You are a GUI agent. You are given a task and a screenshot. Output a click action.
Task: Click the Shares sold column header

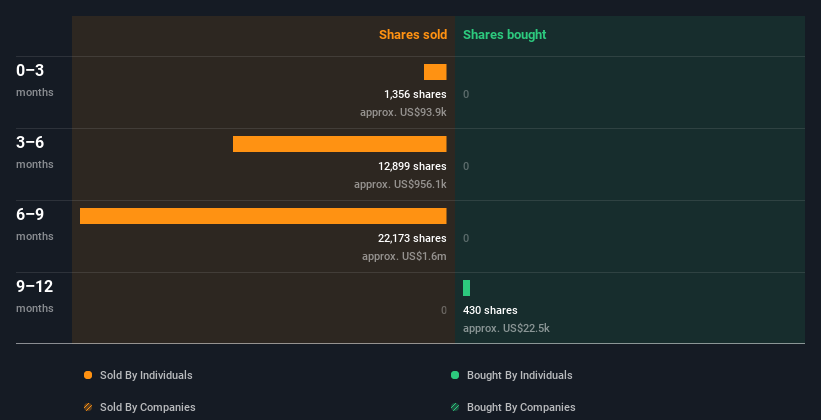coord(413,35)
